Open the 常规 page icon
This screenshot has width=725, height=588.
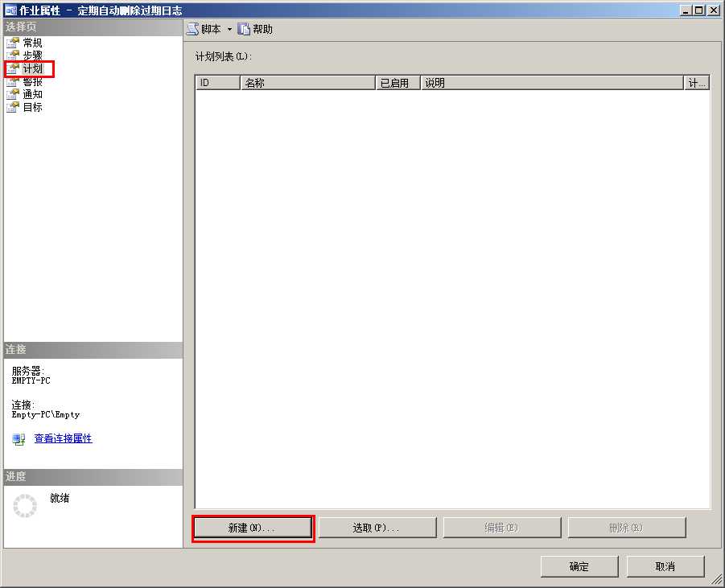click(x=13, y=43)
